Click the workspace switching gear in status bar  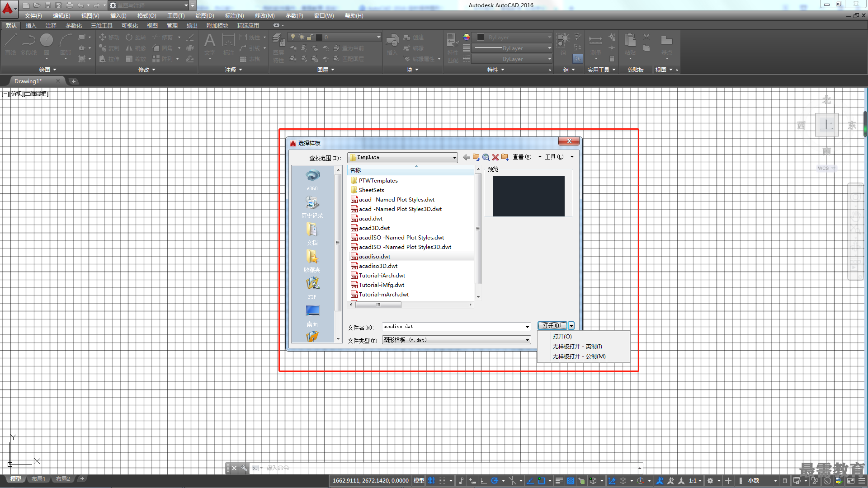pyautogui.click(x=710, y=481)
